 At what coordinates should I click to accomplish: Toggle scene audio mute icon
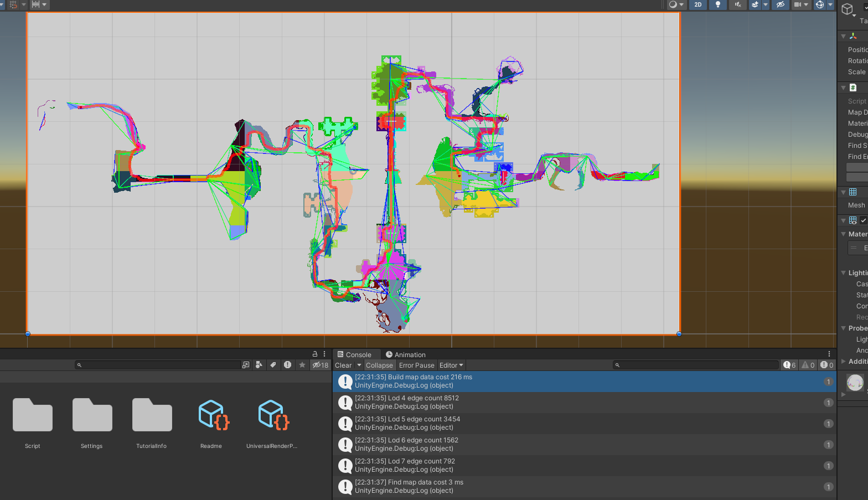pyautogui.click(x=738, y=4)
